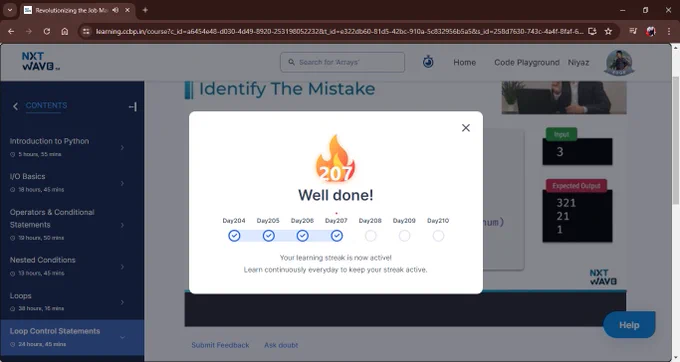680x362 pixels.
Task: Expand Operators & Conditional Statements chevron
Action: [x=122, y=225]
